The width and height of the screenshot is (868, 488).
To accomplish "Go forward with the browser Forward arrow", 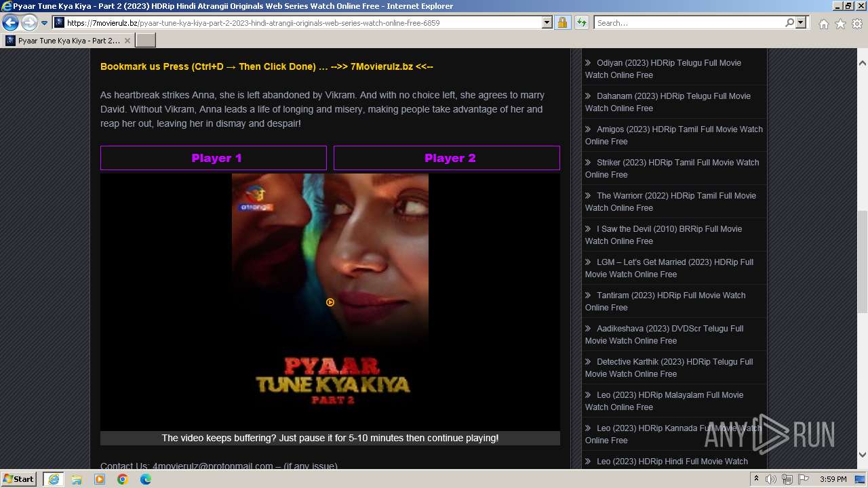I will point(29,23).
